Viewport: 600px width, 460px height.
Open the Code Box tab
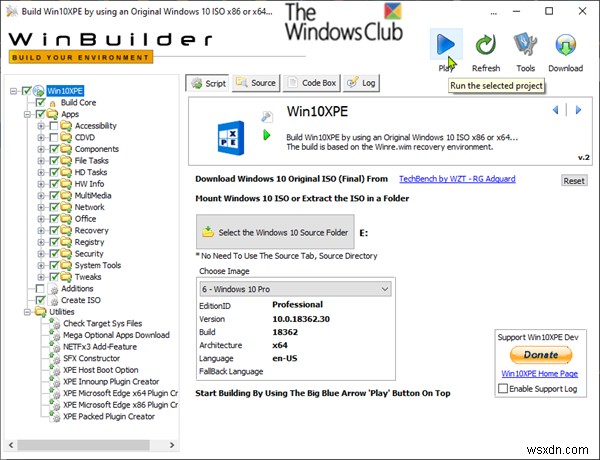tap(311, 83)
